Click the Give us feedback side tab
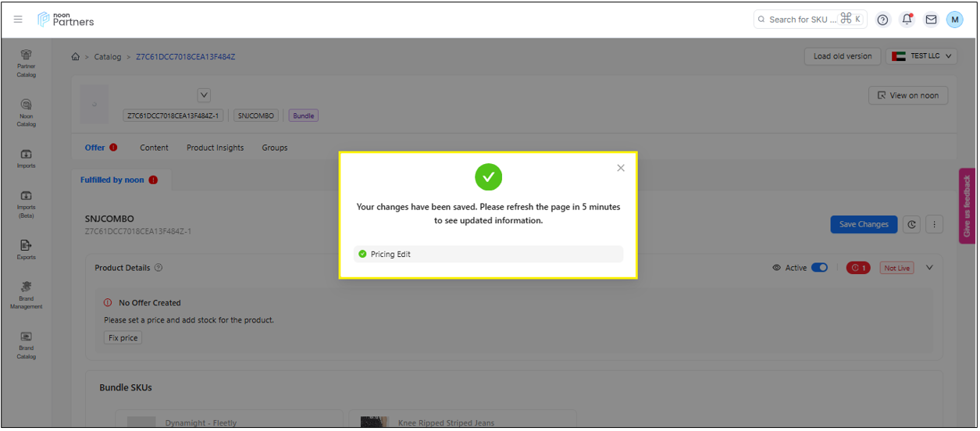980x431 pixels. [967, 206]
